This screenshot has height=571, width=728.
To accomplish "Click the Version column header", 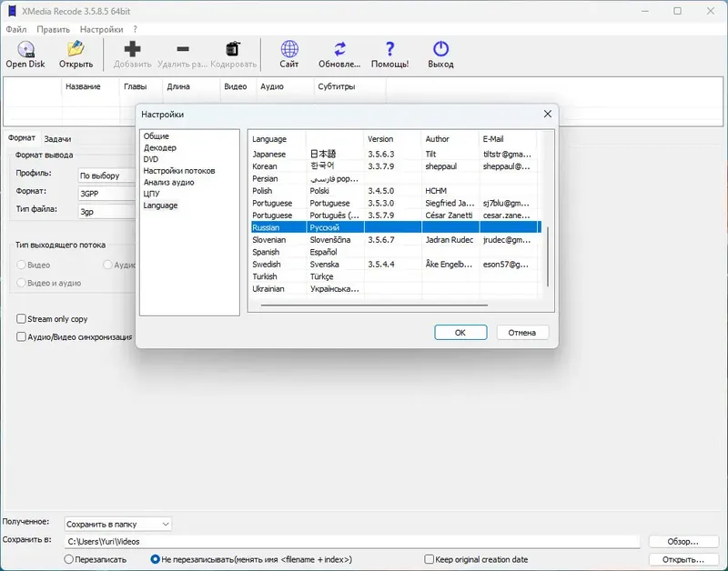I will coord(393,139).
